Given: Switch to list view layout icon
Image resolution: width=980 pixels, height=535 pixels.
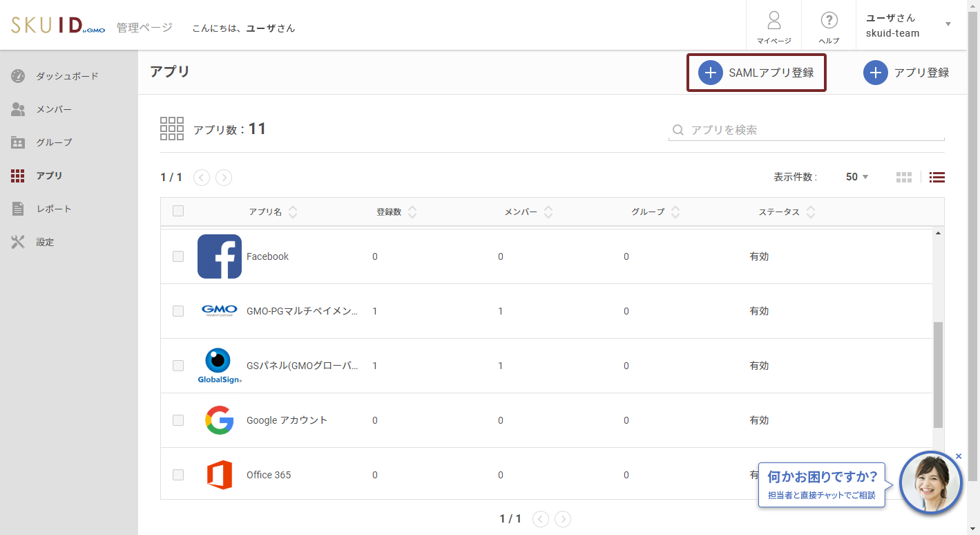Looking at the screenshot, I should pyautogui.click(x=936, y=177).
